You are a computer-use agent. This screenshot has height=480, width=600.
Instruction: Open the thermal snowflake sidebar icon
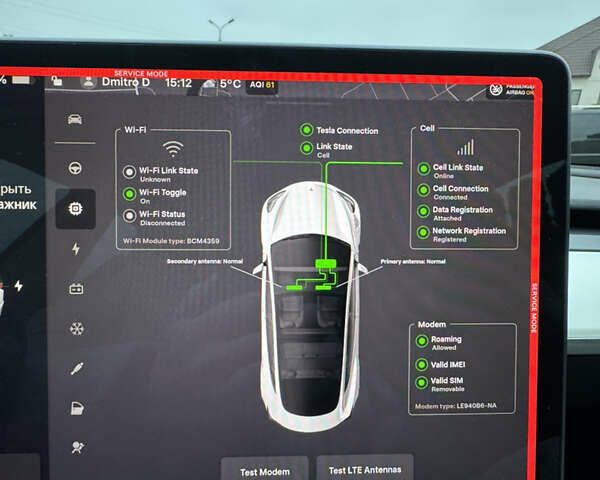point(77,329)
